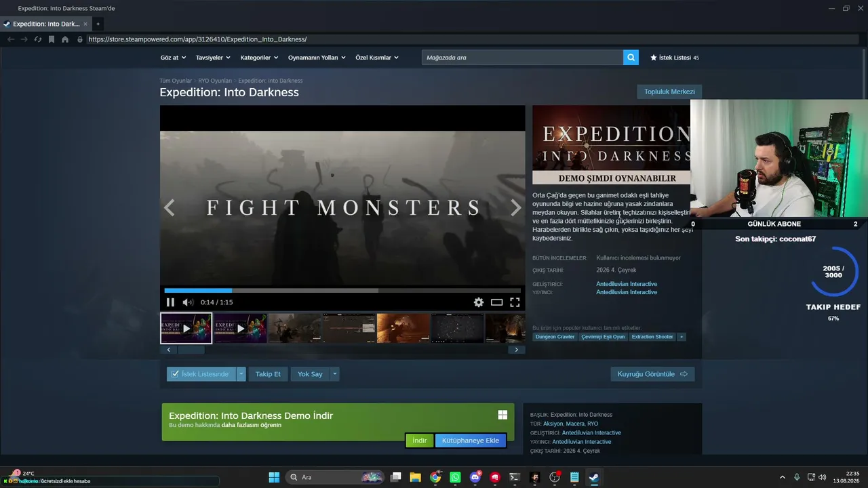Viewport: 868px width, 488px height.
Task: Mute the trailer volume
Action: [x=188, y=302]
